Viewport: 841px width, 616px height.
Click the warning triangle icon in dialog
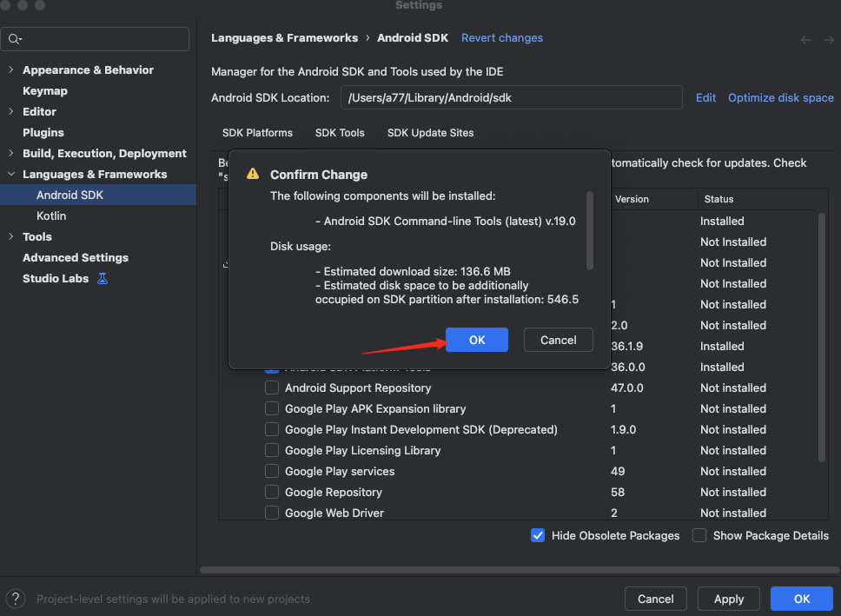253,174
